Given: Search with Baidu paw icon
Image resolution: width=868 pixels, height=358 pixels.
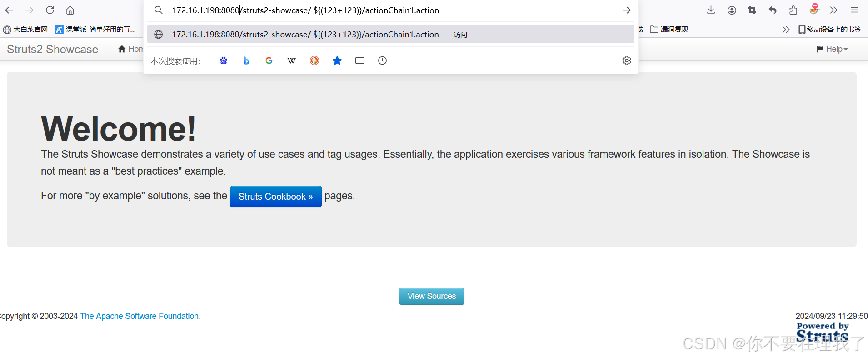Looking at the screenshot, I should [224, 61].
